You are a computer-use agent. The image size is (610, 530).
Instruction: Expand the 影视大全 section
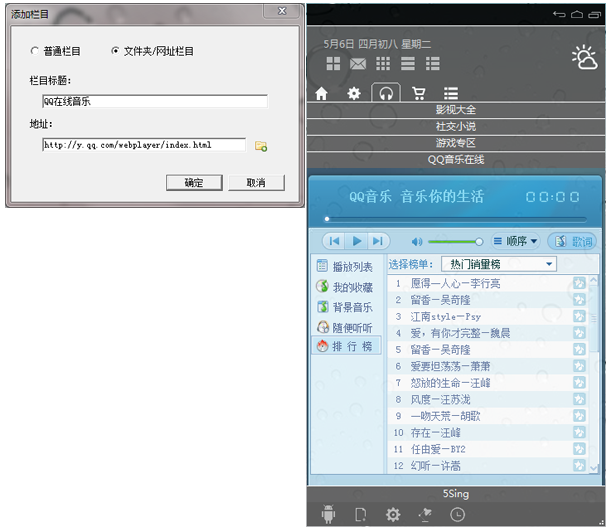point(456,110)
